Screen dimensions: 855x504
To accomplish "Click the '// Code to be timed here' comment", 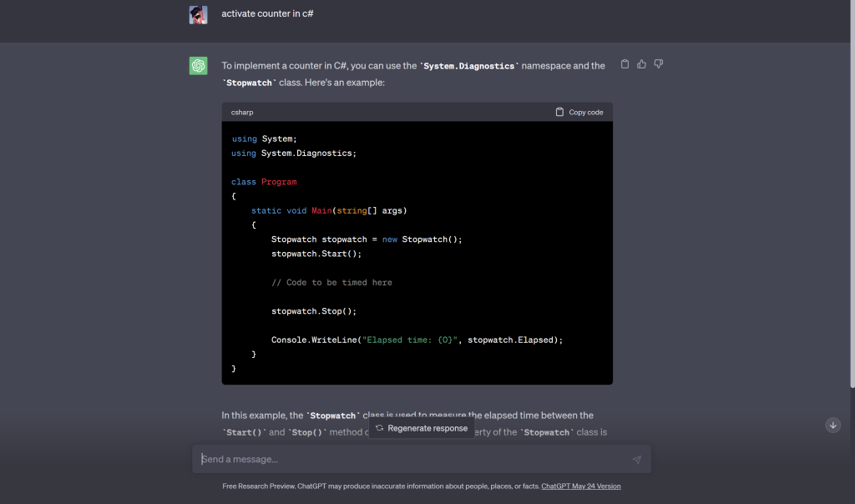I will point(331,283).
